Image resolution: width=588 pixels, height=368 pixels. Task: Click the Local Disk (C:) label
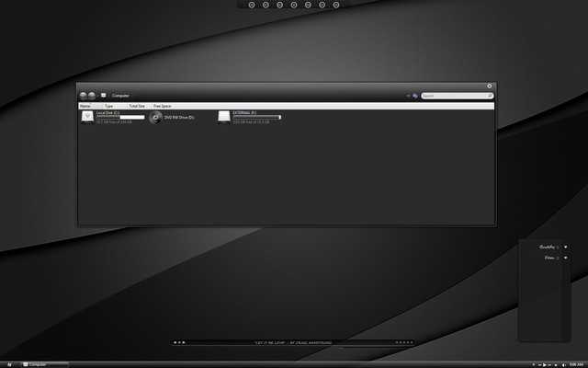tap(107, 112)
